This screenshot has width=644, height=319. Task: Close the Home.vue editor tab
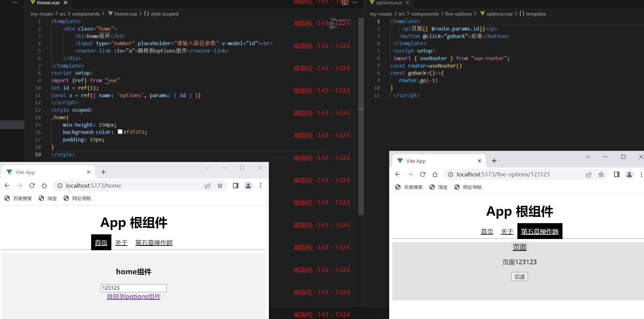coord(65,3)
